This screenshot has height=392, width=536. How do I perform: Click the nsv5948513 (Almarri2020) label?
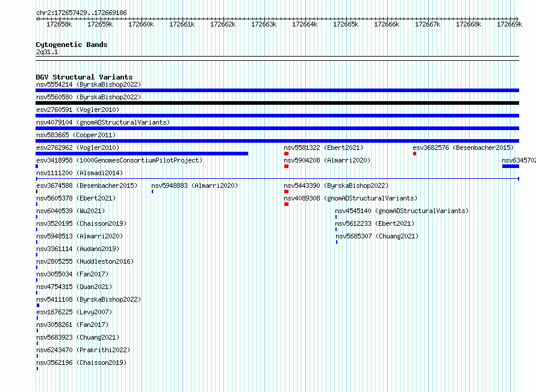click(79, 236)
